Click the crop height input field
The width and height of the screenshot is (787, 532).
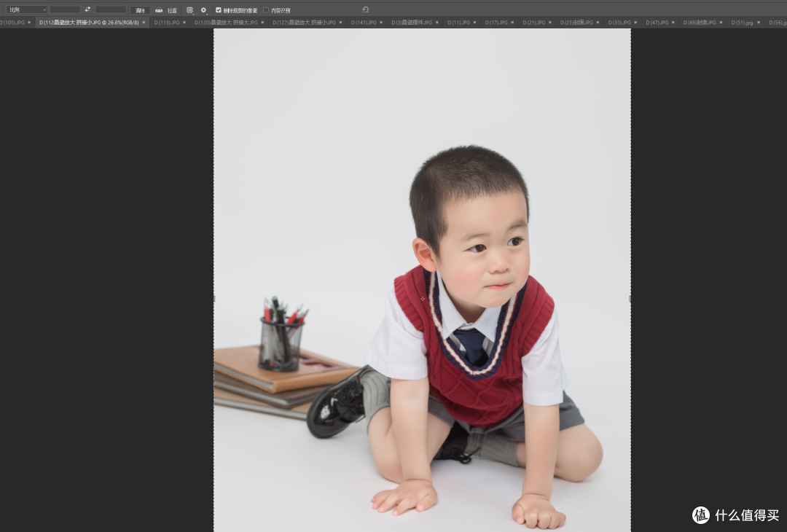pos(110,9)
